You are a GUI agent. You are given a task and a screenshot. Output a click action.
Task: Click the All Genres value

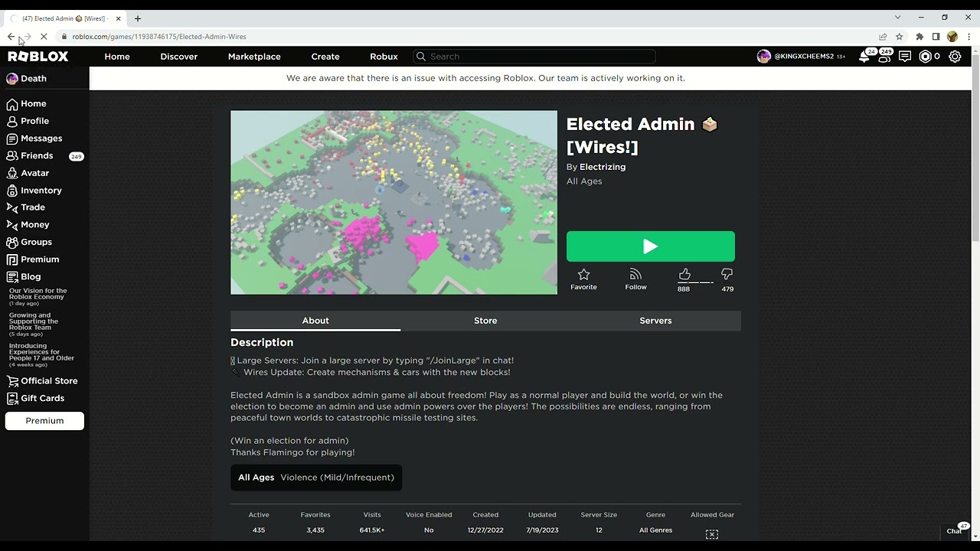tap(655, 530)
